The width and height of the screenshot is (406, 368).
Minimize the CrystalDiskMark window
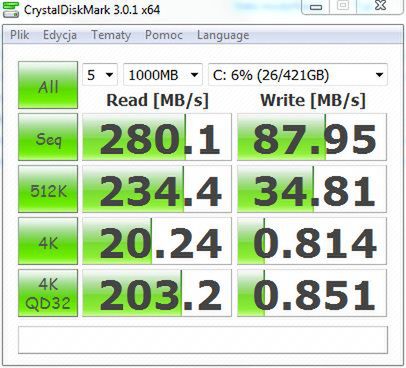click(316, 6)
